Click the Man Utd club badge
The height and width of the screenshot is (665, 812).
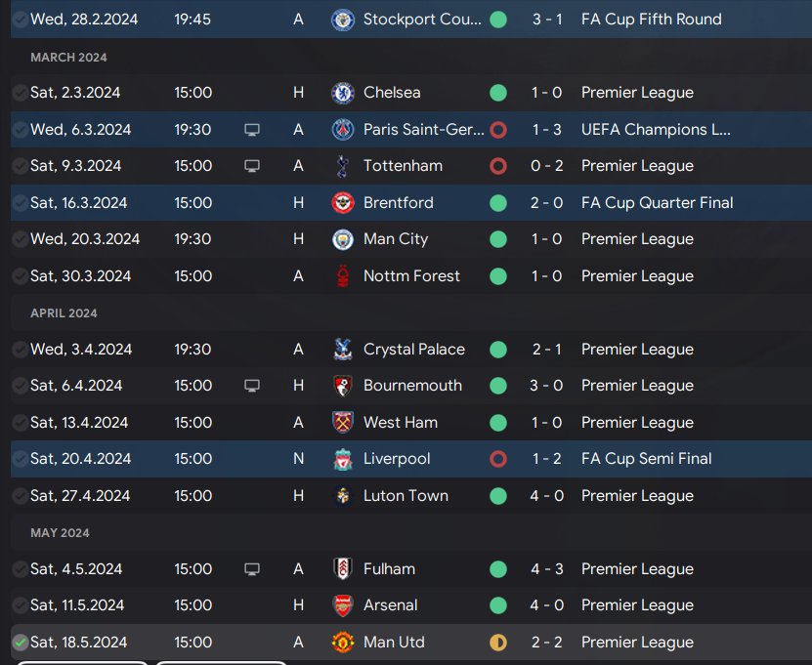tap(343, 643)
